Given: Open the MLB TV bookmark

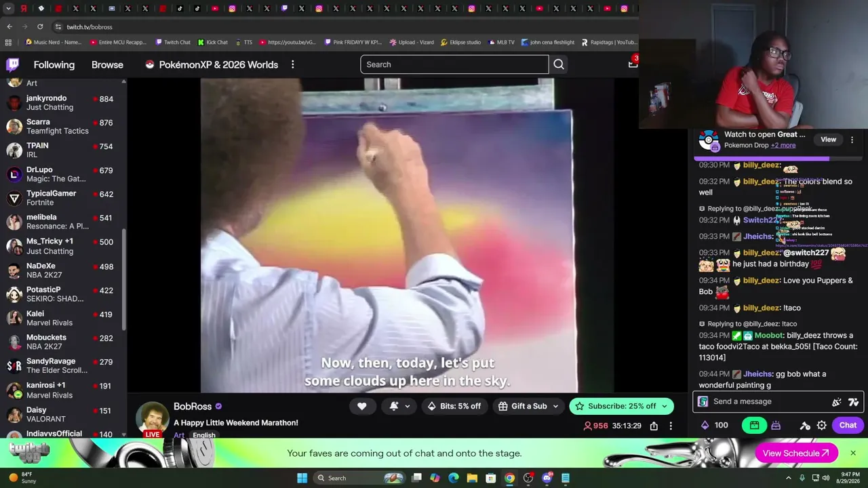Looking at the screenshot, I should (x=500, y=42).
